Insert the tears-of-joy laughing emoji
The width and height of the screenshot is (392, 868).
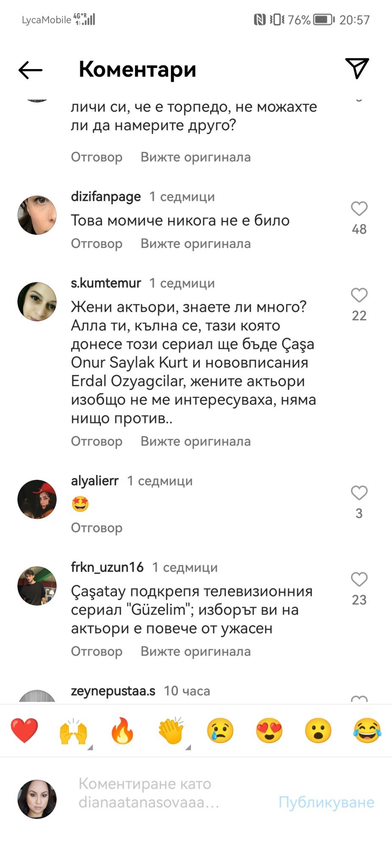(x=367, y=730)
